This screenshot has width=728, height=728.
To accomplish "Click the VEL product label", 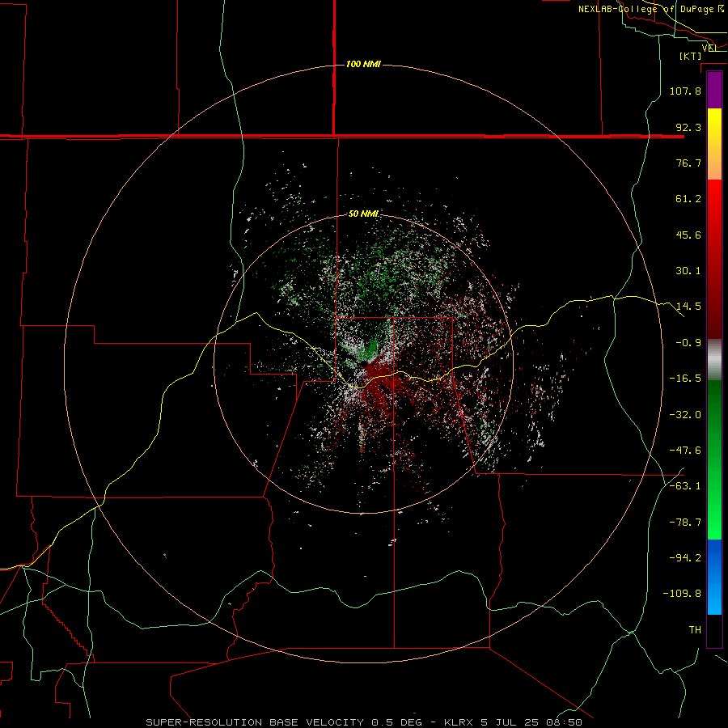I will point(709,48).
